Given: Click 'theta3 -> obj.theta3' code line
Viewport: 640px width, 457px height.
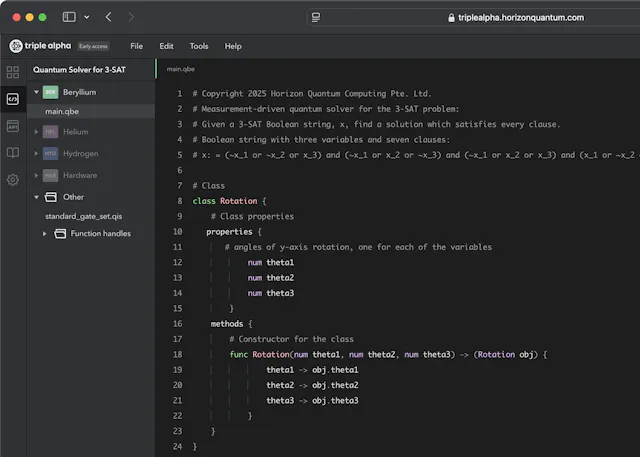Looking at the screenshot, I should coord(312,401).
